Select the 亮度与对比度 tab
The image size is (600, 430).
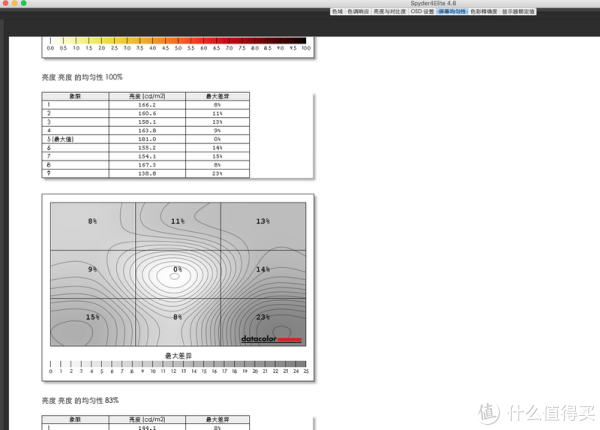[390, 11]
